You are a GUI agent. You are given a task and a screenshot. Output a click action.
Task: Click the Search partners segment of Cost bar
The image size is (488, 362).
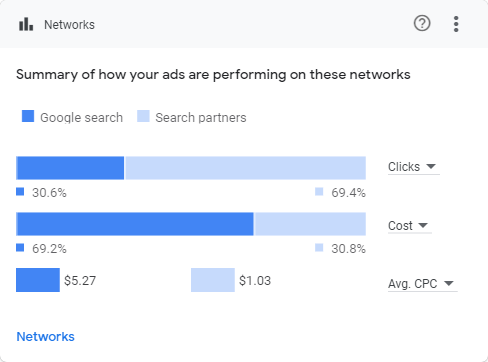pos(310,224)
